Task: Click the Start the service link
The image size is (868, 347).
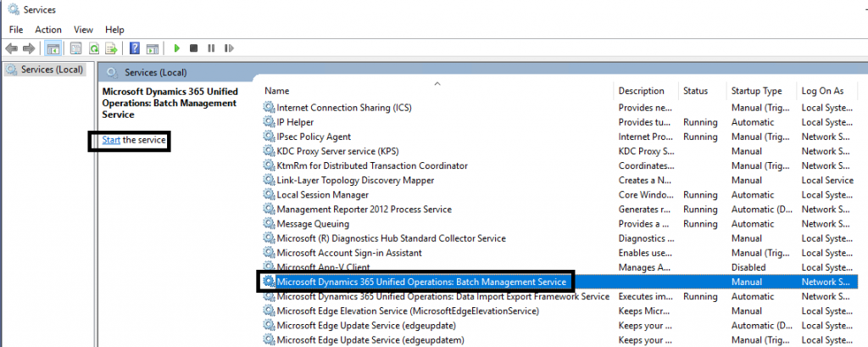Action: tap(111, 139)
